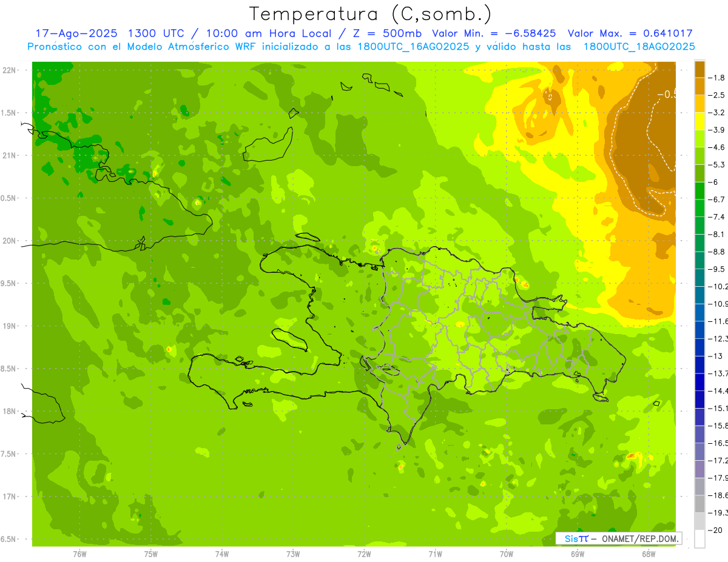The image size is (728, 562).
Task: Click the SisTT ONAMET/REP.DOM. logo box
Action: point(618,538)
